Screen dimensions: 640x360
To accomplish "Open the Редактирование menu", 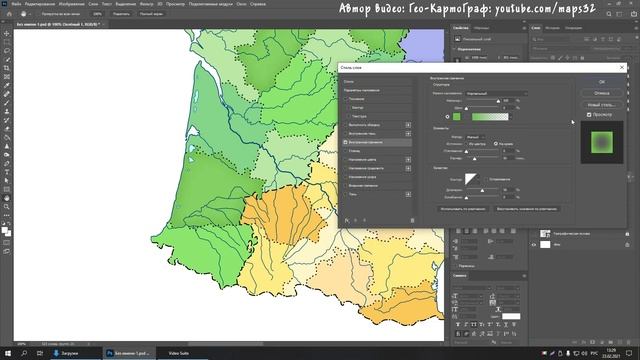I will click(40, 4).
